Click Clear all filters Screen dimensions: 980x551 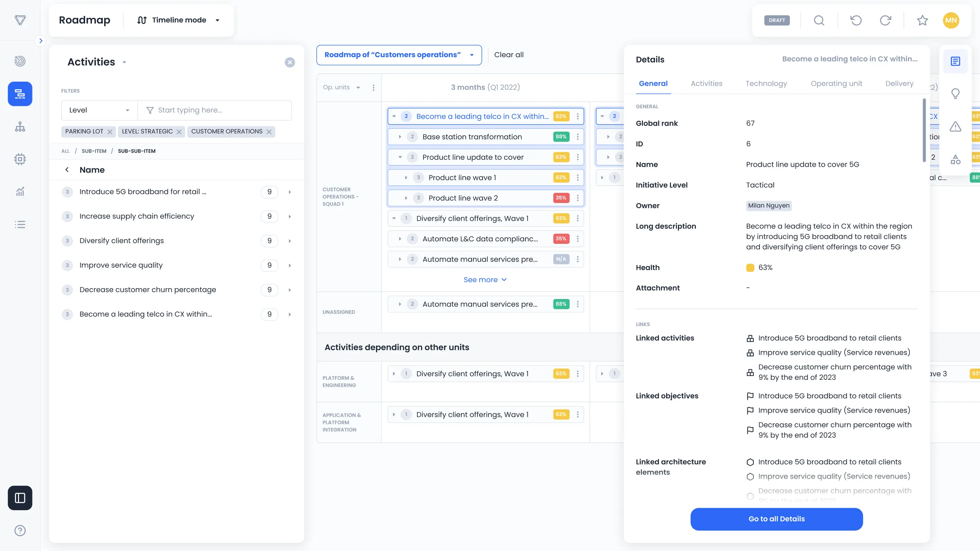509,55
